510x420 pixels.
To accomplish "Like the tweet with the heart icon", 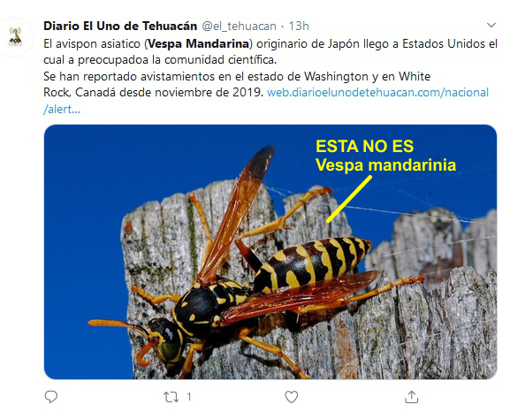I will [x=291, y=397].
